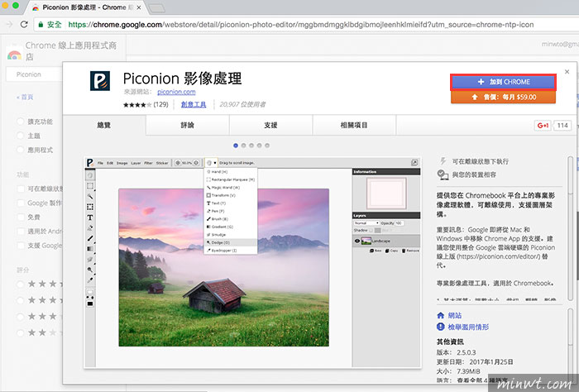The image size is (579, 392).
Task: Click the house icon beside 網站
Action: point(441,315)
